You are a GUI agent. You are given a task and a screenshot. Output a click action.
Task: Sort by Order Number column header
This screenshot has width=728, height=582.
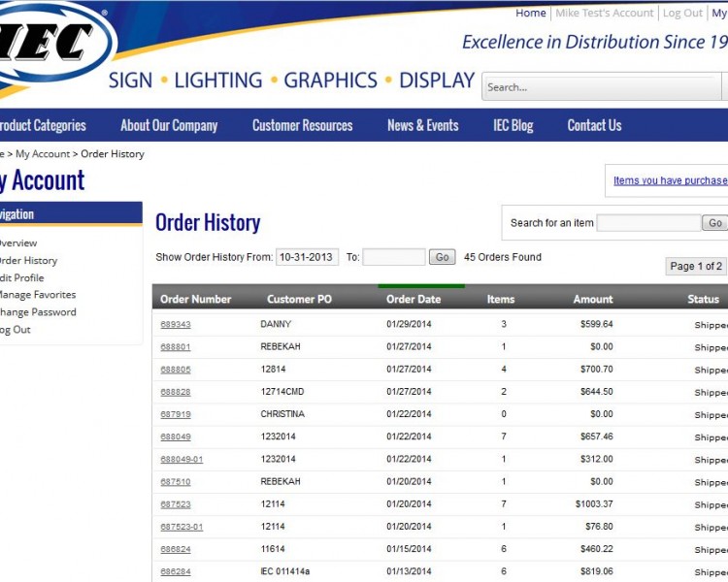coord(195,300)
